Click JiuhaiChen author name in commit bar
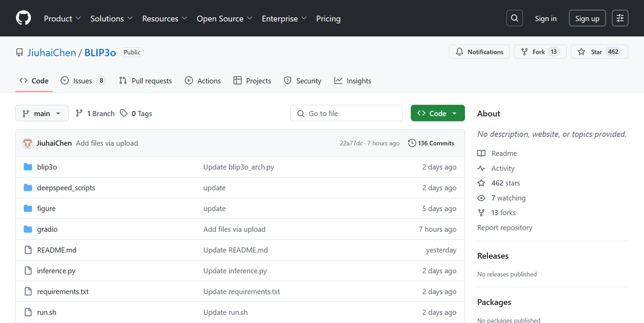 (x=54, y=143)
